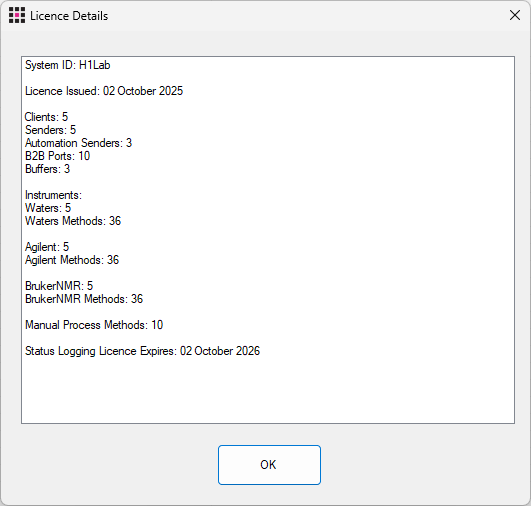Click 'Waters Methods: 36' text

73,221
